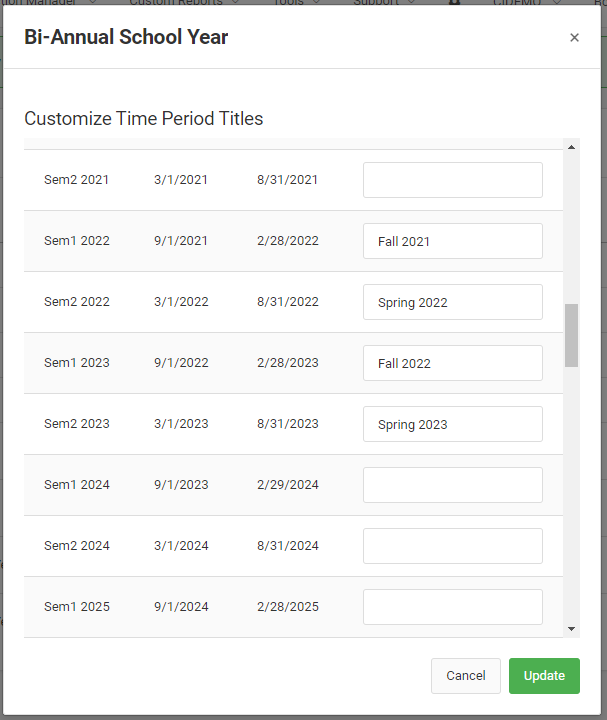Image resolution: width=607 pixels, height=720 pixels.
Task: Click the 3/1/2022 start date
Action: coord(181,302)
